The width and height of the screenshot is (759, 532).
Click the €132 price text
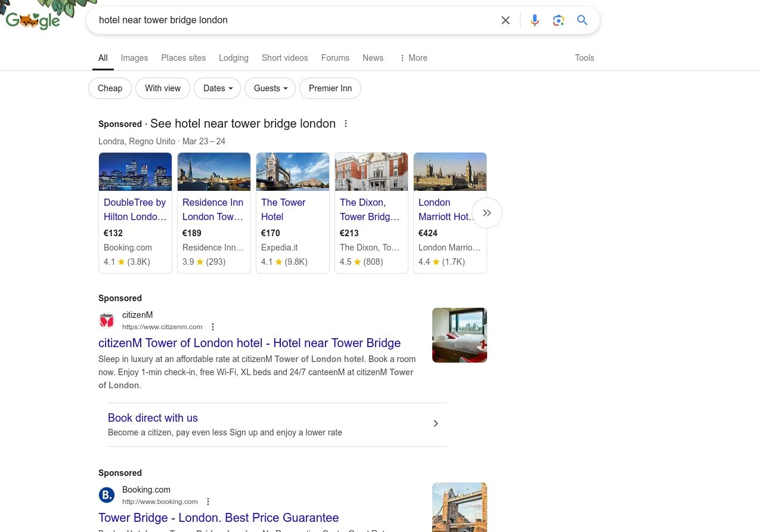pyautogui.click(x=113, y=233)
